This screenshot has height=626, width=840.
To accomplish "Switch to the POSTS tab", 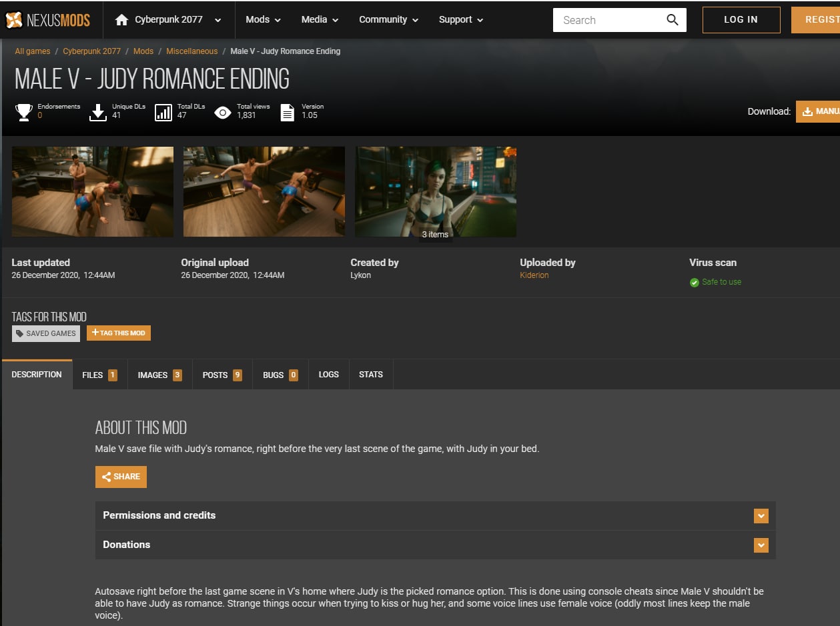I will [222, 375].
